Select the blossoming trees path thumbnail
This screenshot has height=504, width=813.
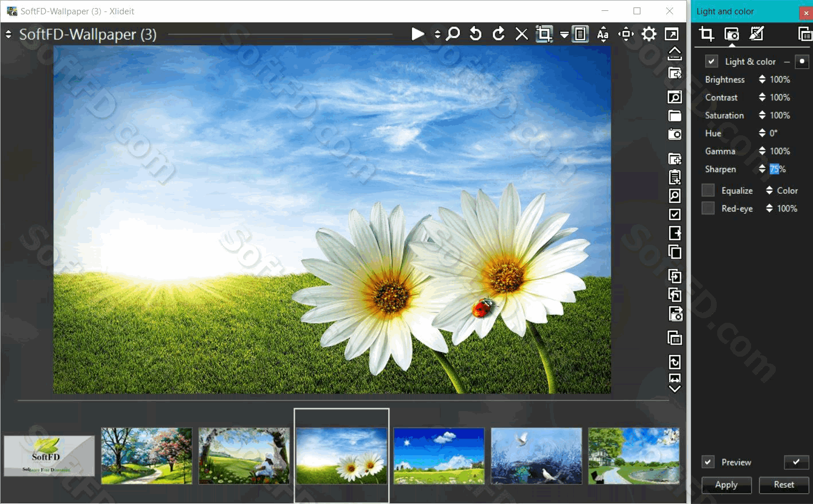[x=147, y=456]
